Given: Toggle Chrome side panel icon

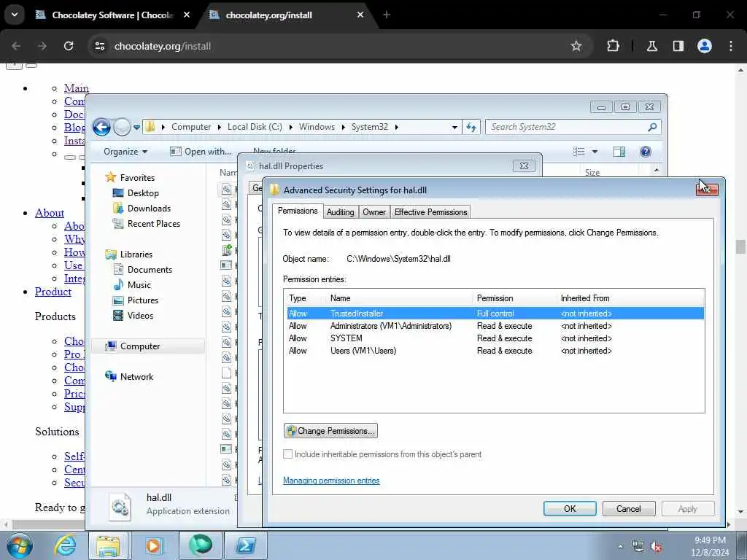Looking at the screenshot, I should [678, 46].
